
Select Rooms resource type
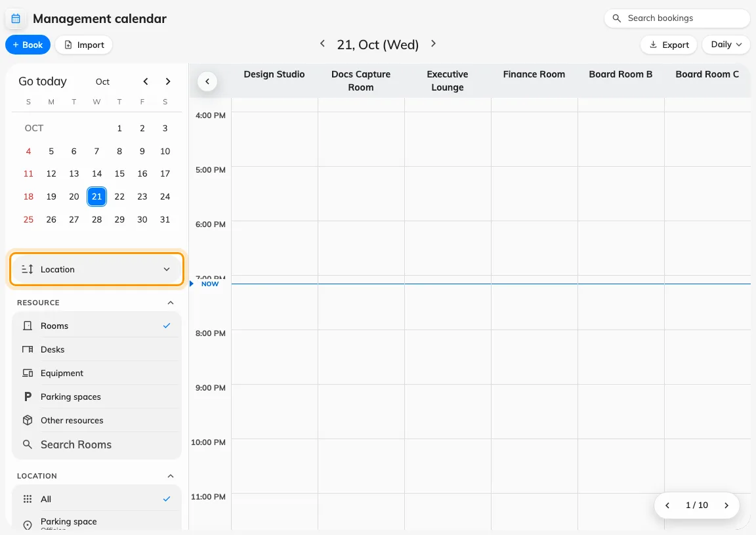pyautogui.click(x=96, y=326)
